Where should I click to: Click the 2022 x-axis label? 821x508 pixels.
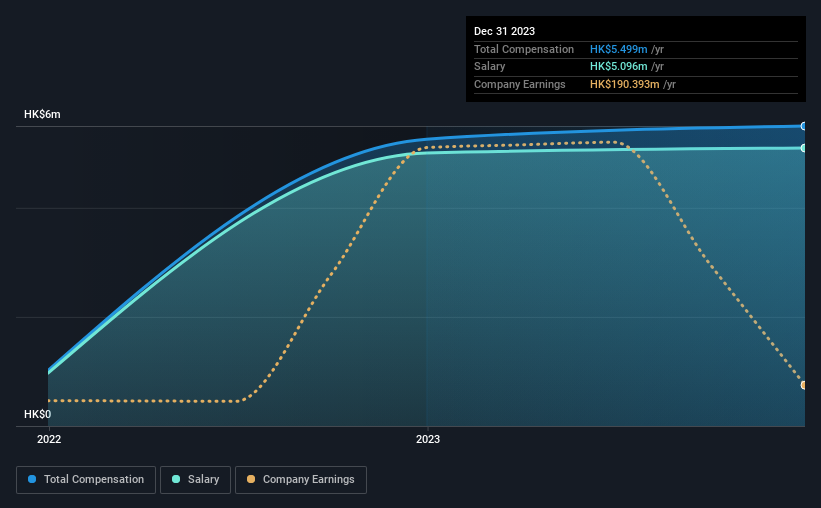49,439
